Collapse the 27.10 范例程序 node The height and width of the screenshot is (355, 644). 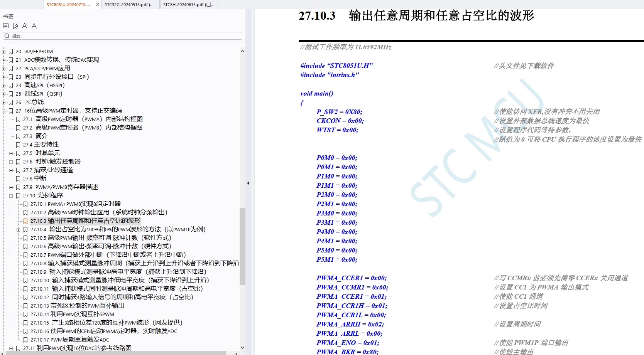11,196
